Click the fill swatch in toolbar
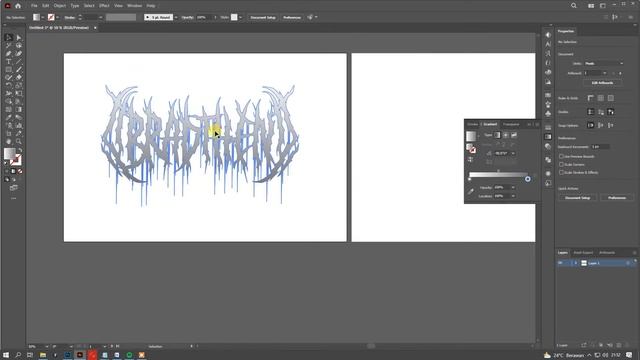640x360 pixels. point(9,154)
